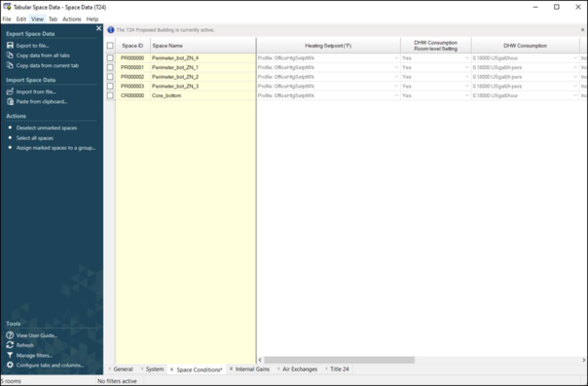
Task: Open DHW Consumption dropdown for Perimeter_bot_ZN_3
Action: [575, 87]
